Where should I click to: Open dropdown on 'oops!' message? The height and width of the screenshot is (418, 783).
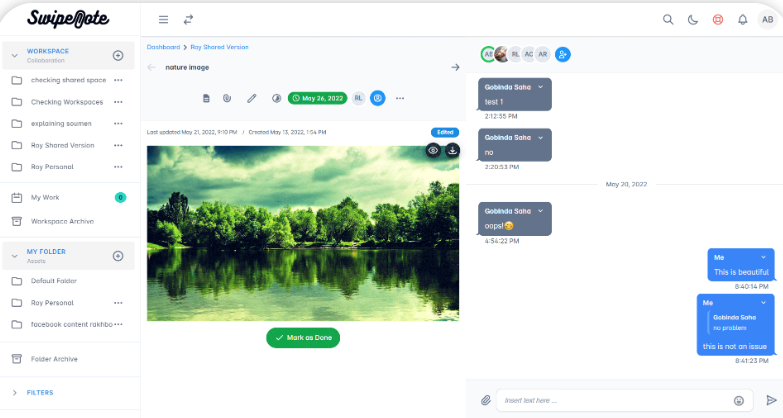click(540, 211)
